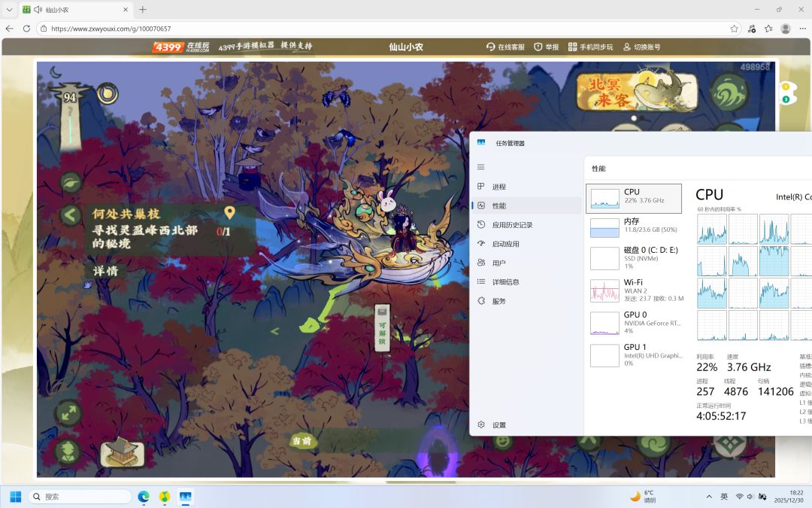Open 启动应用 in Task Manager sidebar
This screenshot has height=508, width=812.
526,244
